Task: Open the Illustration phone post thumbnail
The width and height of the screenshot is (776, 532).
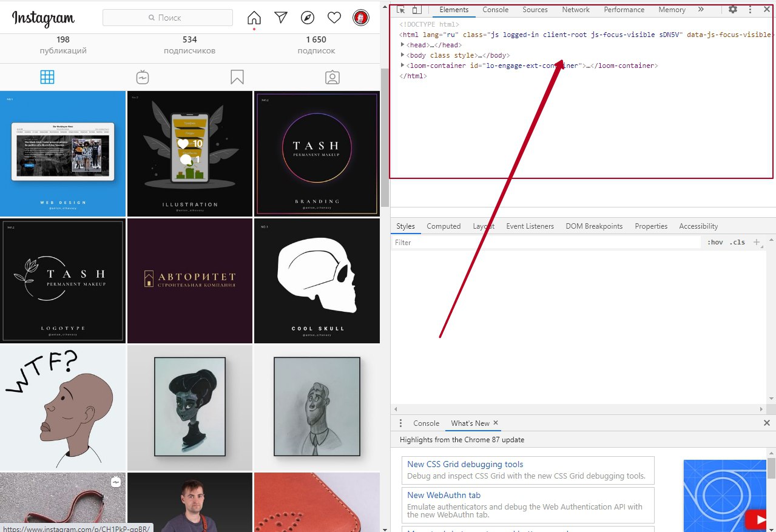Action: click(190, 153)
